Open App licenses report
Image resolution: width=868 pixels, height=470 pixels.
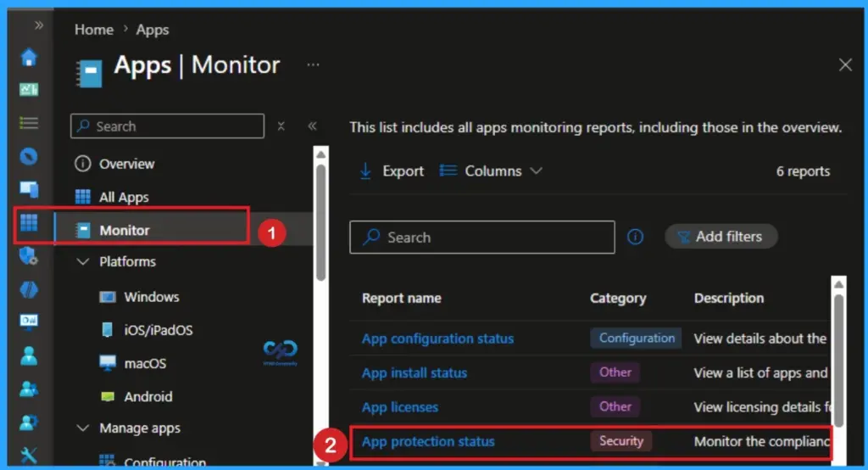tap(400, 407)
